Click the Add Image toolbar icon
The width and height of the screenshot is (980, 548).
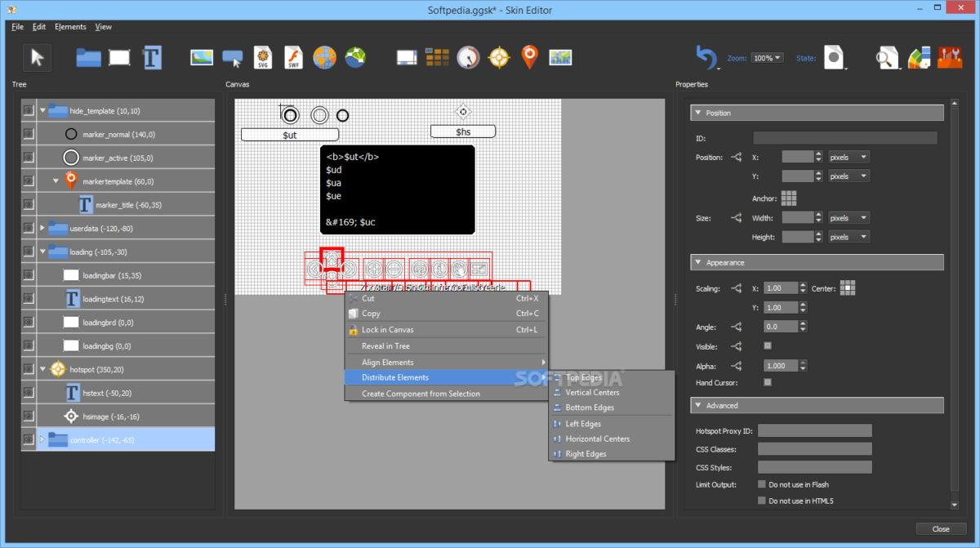[202, 57]
